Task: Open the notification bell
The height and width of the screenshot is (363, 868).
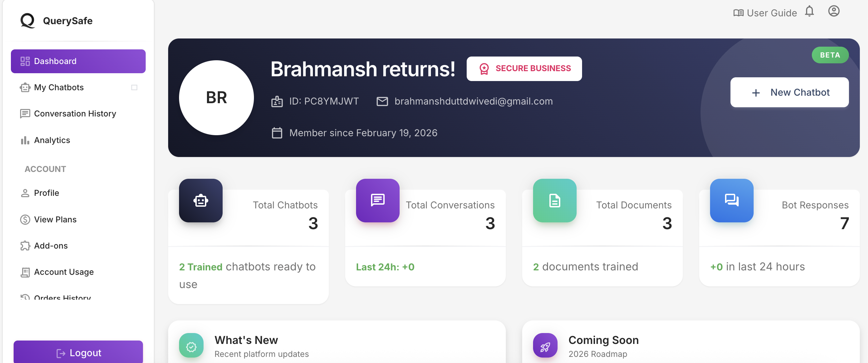Action: click(809, 11)
